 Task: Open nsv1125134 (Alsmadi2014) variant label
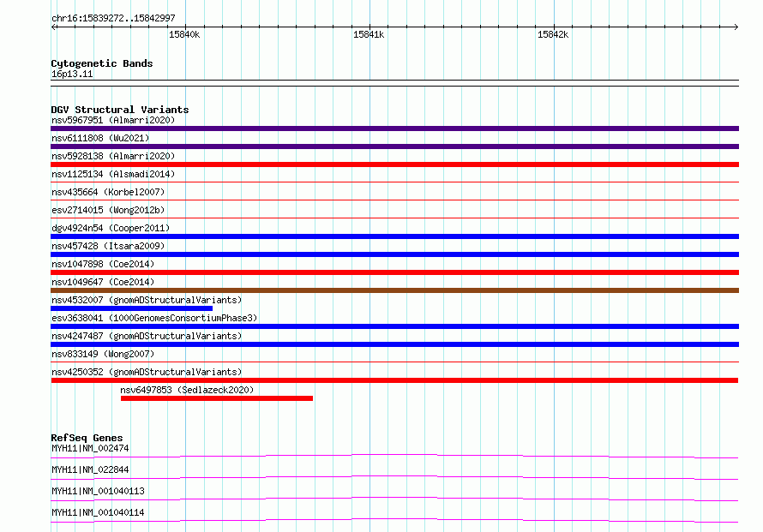click(x=113, y=174)
